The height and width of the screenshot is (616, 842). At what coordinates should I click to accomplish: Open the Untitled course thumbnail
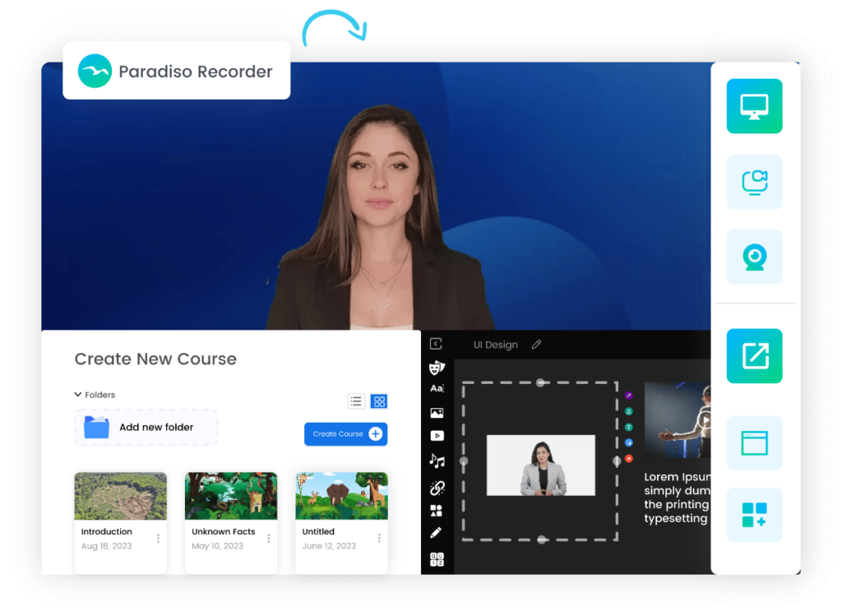point(341,496)
